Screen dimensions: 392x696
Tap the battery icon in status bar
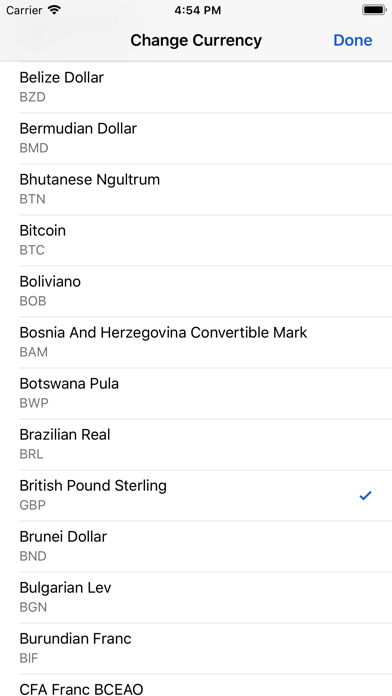[374, 10]
